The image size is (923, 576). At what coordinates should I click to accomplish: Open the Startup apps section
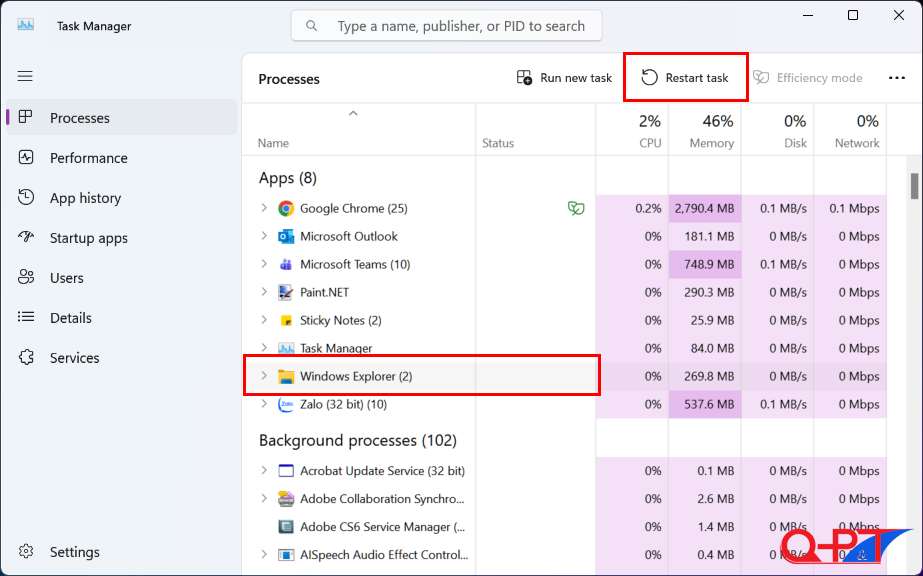pyautogui.click(x=88, y=238)
